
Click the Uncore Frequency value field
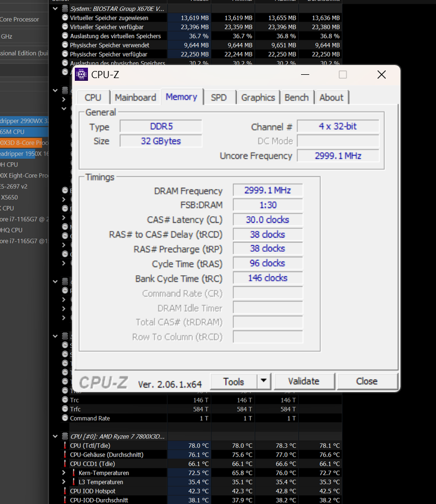338,156
